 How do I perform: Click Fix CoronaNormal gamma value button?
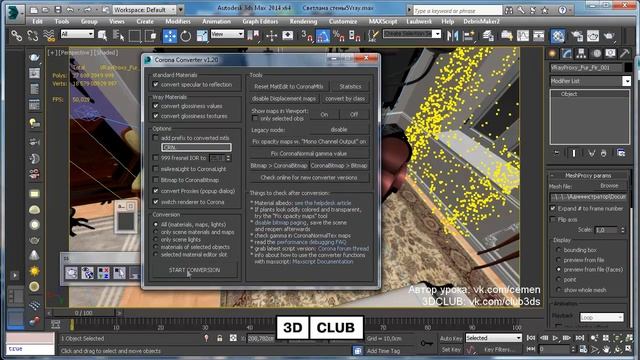(x=309, y=153)
